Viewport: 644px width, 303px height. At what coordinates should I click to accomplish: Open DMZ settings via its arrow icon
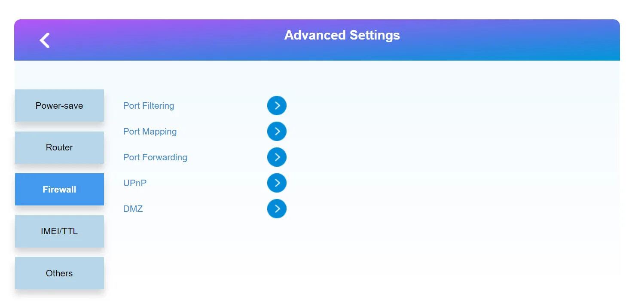point(277,209)
